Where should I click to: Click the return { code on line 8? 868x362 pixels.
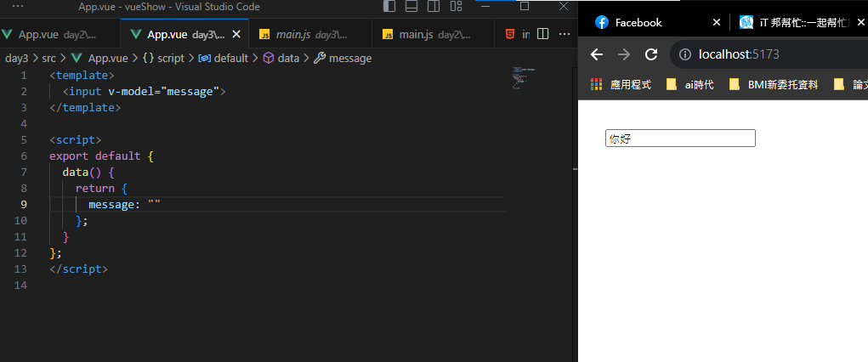click(x=102, y=188)
